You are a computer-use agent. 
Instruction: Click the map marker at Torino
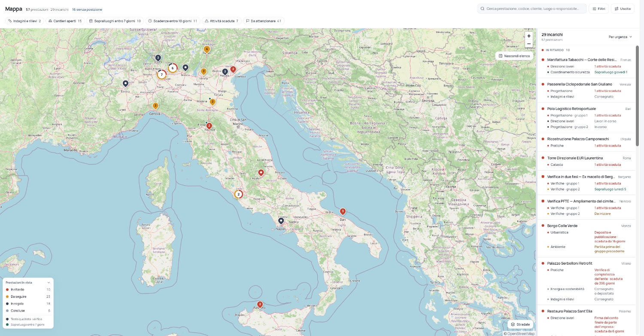(125, 83)
